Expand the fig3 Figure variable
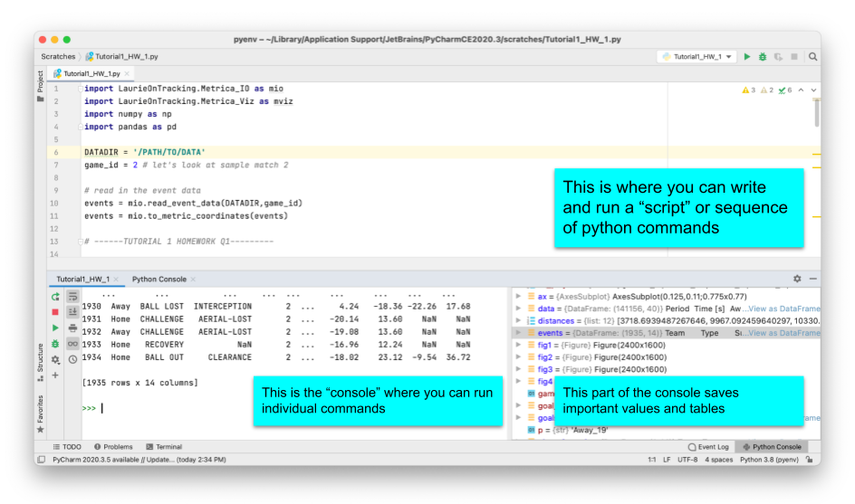The width and height of the screenshot is (855, 504). click(519, 369)
